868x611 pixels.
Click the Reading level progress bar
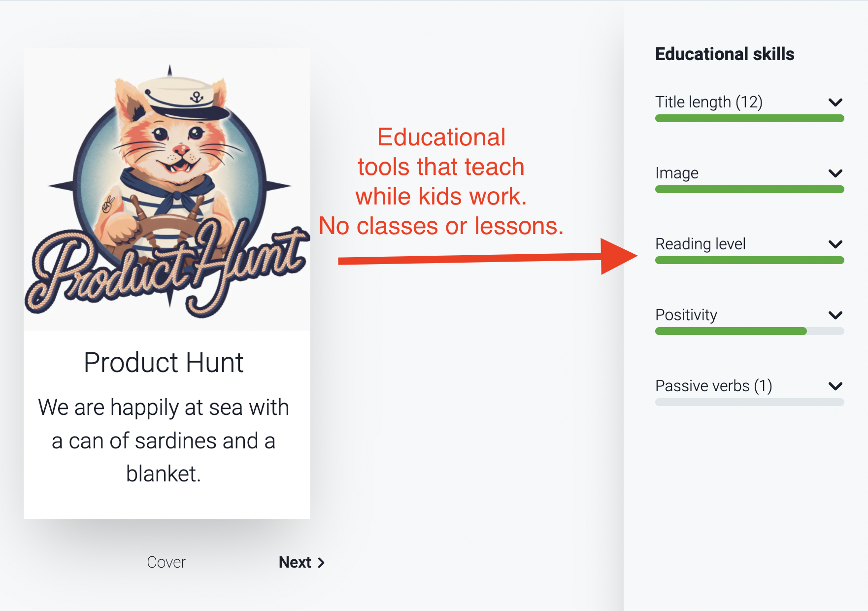coord(750,260)
